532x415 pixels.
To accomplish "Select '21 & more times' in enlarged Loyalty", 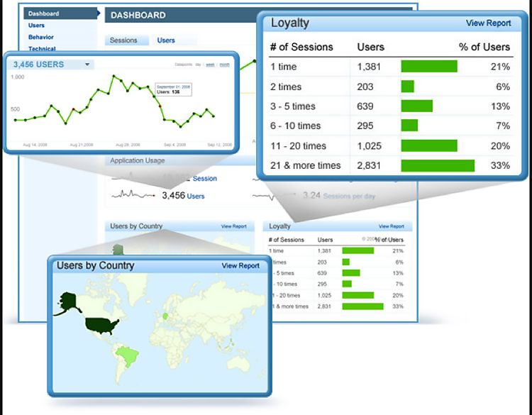I will pyautogui.click(x=391, y=165).
